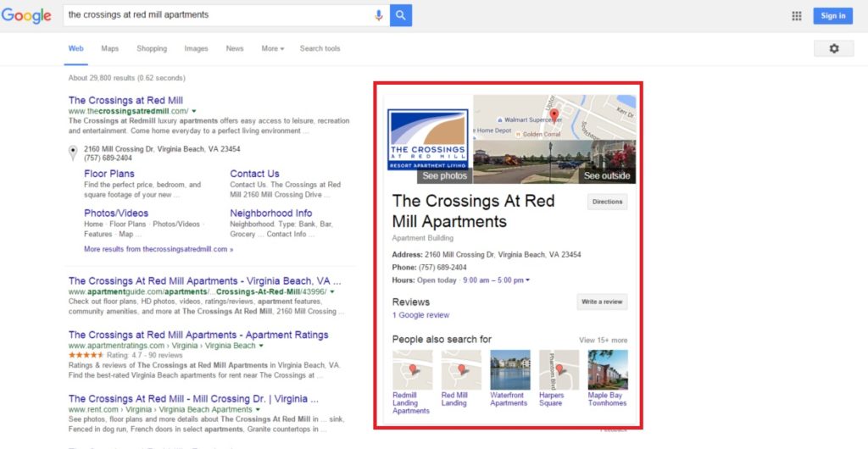Click More results from thecrossingsatredmill.com
The height and width of the screenshot is (449, 868).
159,249
